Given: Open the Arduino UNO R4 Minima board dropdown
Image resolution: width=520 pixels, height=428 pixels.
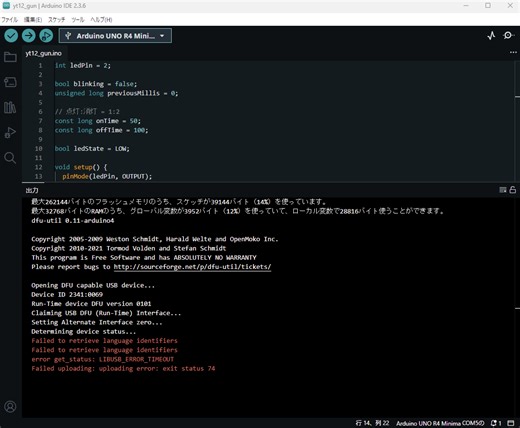Looking at the screenshot, I should click(115, 36).
